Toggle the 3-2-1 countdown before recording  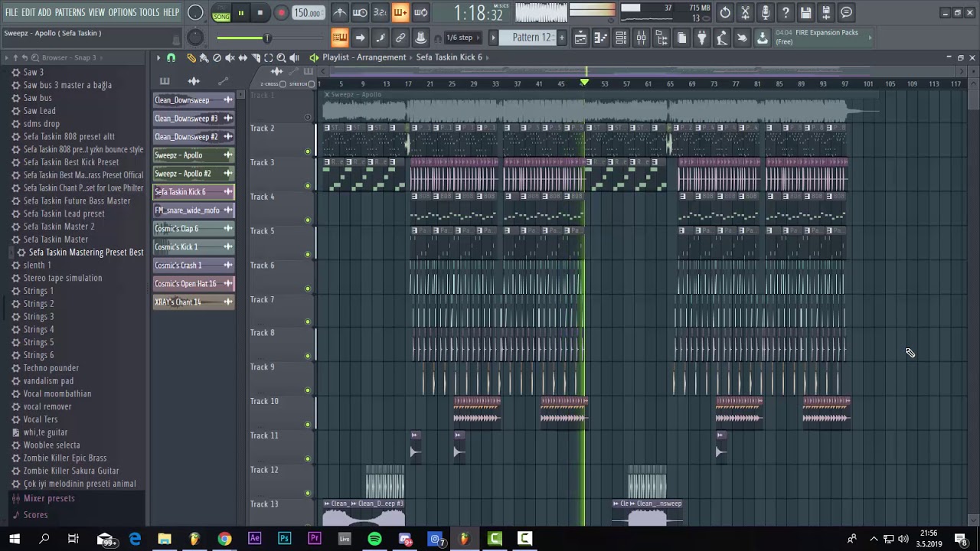[380, 12]
